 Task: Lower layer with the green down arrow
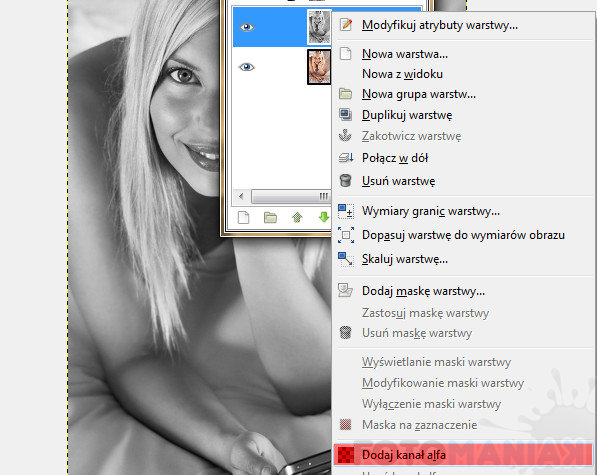tap(324, 218)
